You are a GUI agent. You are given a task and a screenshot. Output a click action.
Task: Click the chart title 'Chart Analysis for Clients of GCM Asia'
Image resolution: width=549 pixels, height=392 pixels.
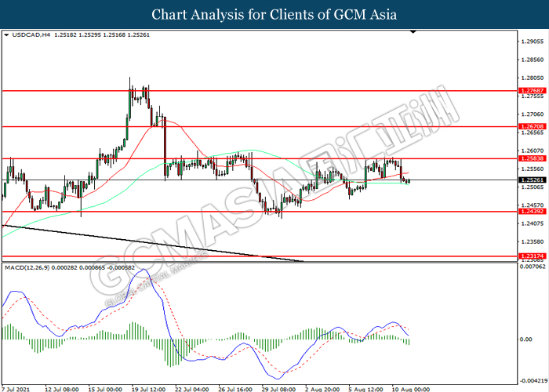274,14
